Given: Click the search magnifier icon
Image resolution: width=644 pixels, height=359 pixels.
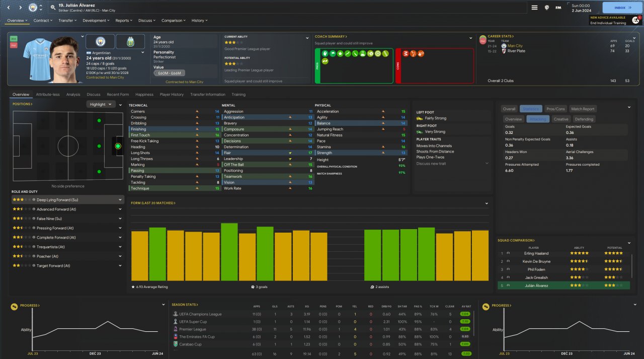Looking at the screenshot, I should [x=53, y=8].
